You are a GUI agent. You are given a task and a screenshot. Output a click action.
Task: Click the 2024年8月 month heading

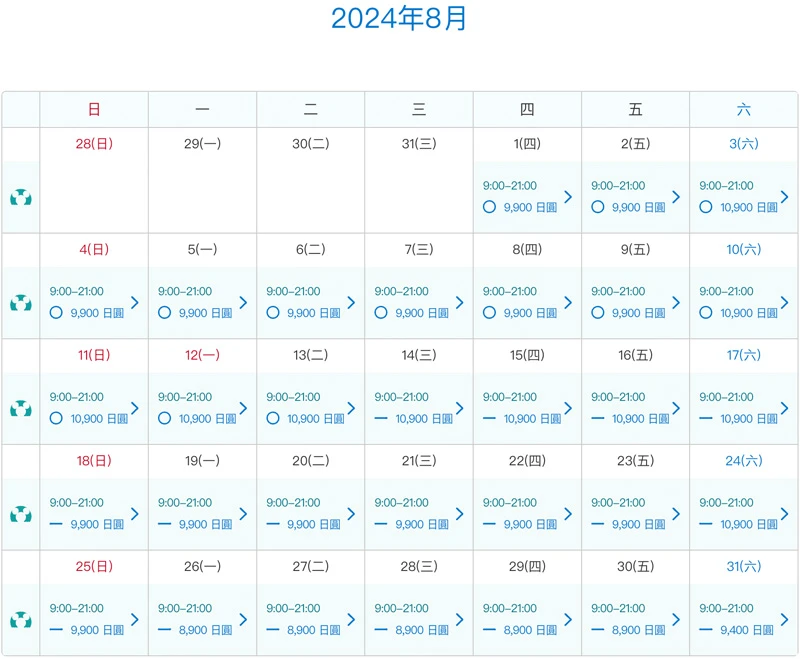pos(399,19)
